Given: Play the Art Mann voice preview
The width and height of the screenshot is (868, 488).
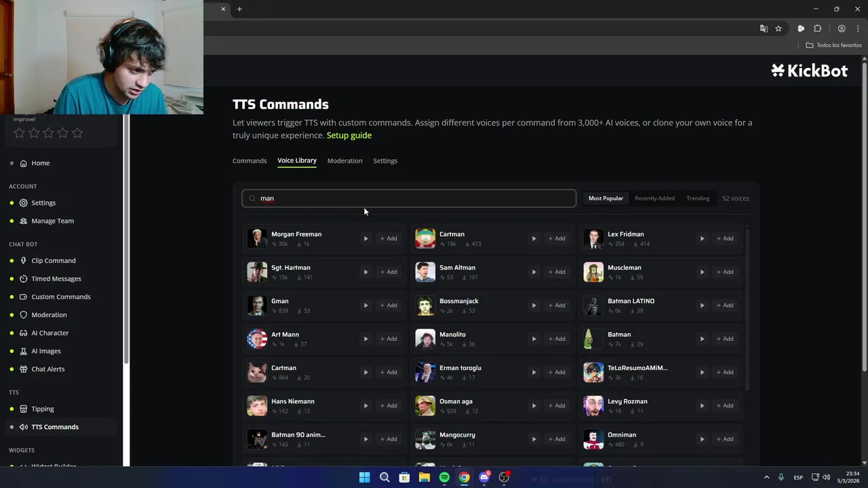Looking at the screenshot, I should tap(366, 339).
